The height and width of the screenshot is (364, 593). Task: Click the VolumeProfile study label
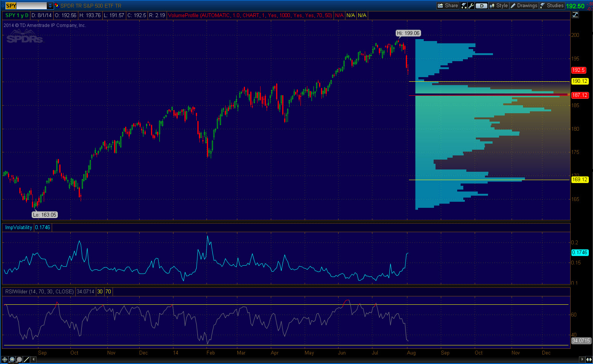(250, 16)
